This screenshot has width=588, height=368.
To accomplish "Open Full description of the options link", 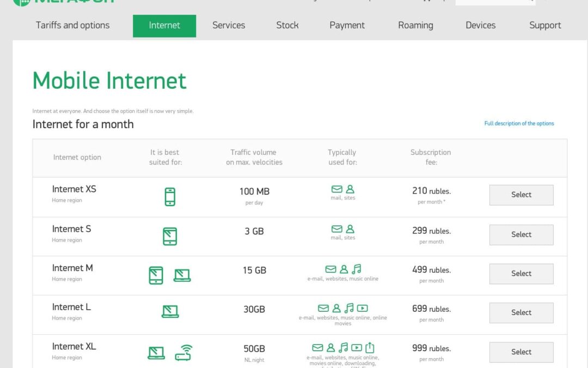I will point(519,124).
